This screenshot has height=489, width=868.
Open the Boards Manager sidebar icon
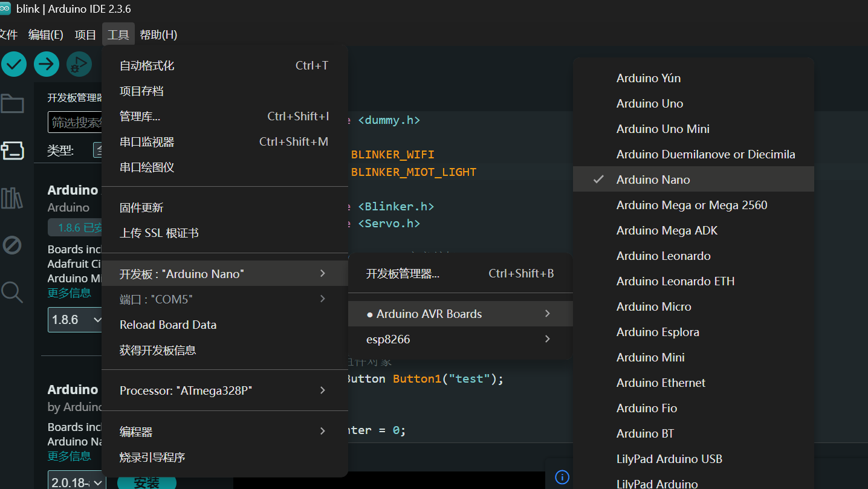(12, 151)
